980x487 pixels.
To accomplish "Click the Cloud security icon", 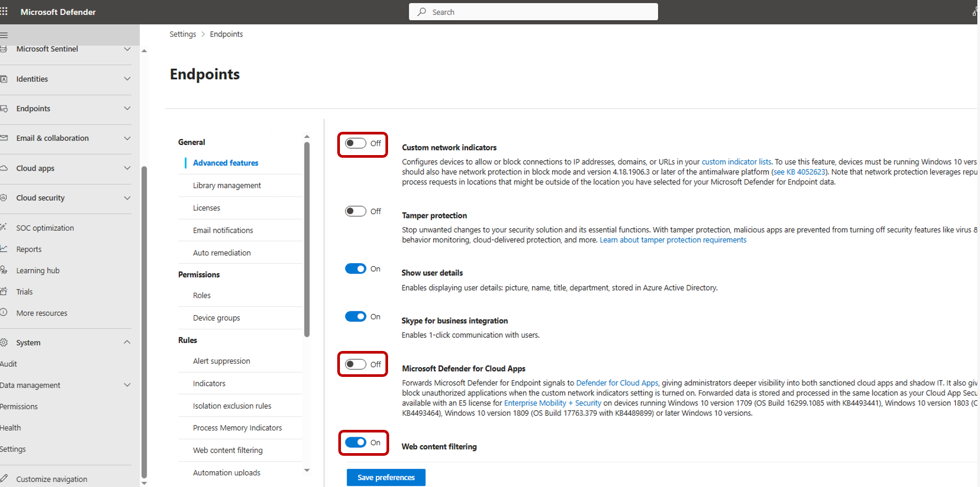I will point(4,197).
